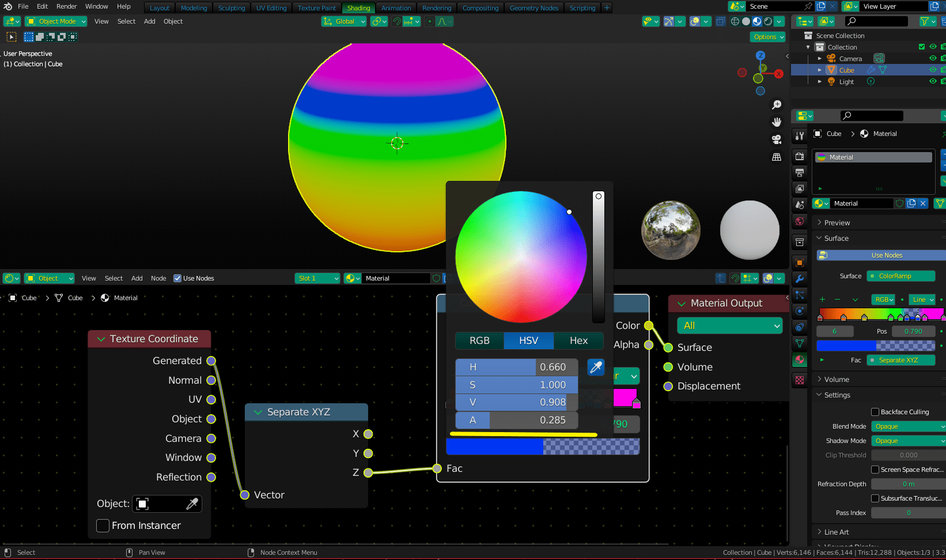Viewport: 946px width, 560px height.
Task: Change color ramp interpolation from Line
Action: pos(922,300)
